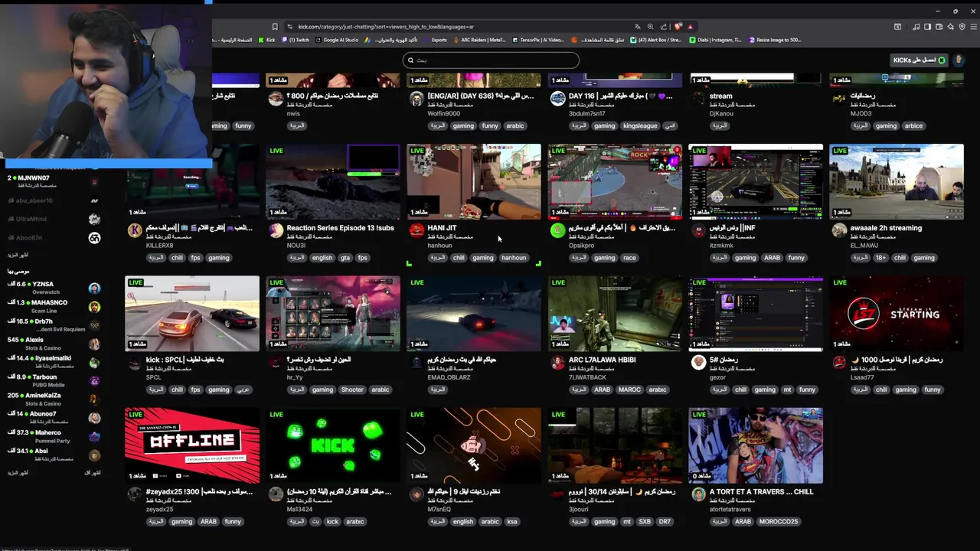The width and height of the screenshot is (980, 551).
Task: Open Maherco Pummel Party channel in sidebar
Action: tap(52, 436)
